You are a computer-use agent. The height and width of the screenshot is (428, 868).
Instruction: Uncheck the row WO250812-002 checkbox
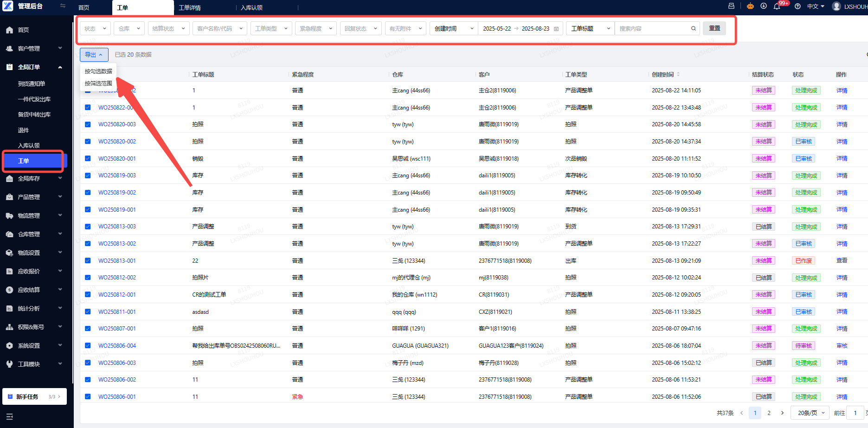point(88,278)
